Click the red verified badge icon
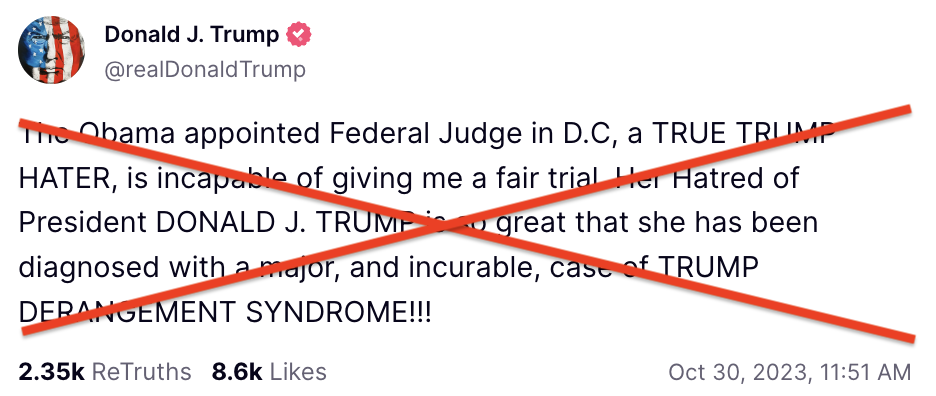 click(x=298, y=35)
